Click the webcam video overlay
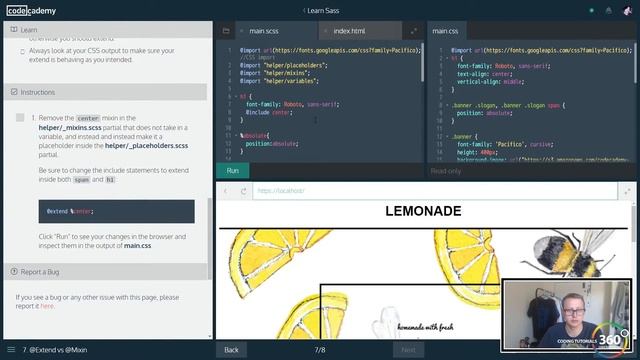This screenshot has width=640, height=360. point(567,315)
